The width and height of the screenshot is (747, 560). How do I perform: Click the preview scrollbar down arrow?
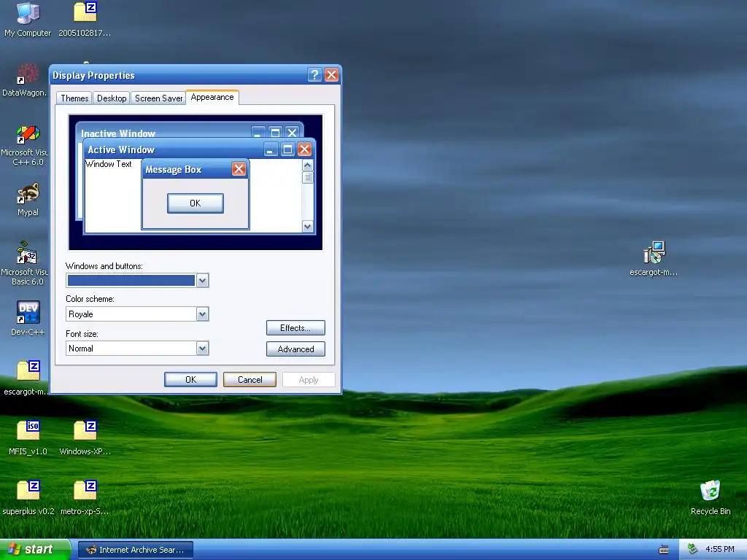click(x=308, y=226)
